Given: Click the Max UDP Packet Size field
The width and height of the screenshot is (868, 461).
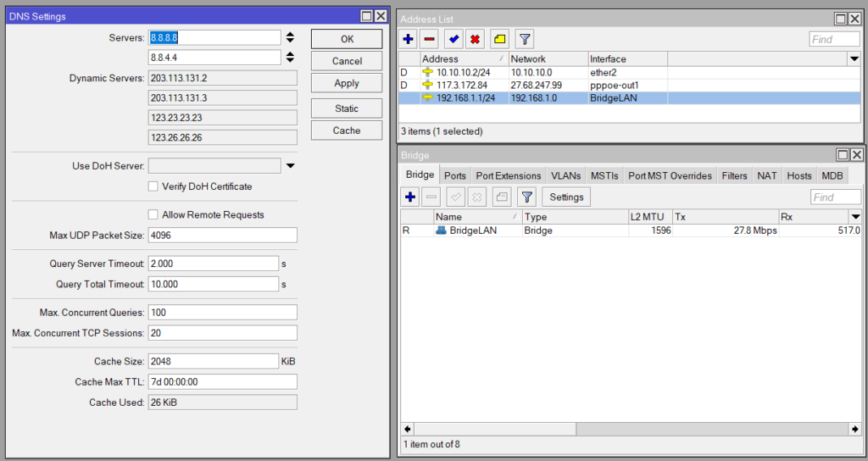Looking at the screenshot, I should point(222,236).
